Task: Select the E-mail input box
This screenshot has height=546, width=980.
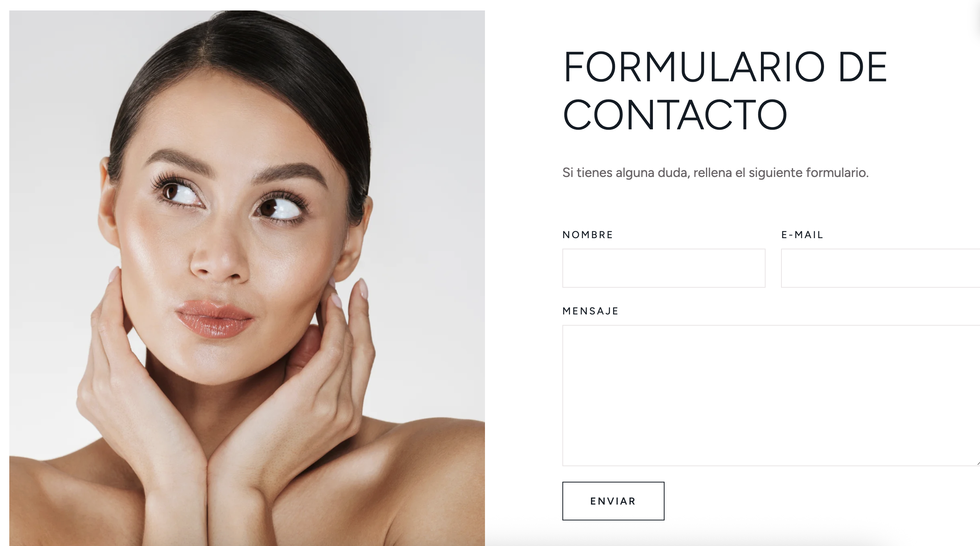Action: point(881,268)
